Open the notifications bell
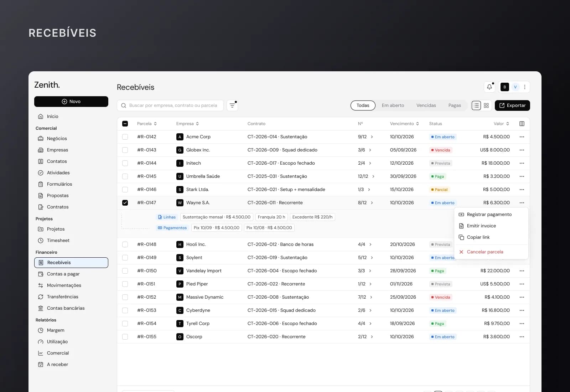The image size is (570, 392). [x=489, y=87]
